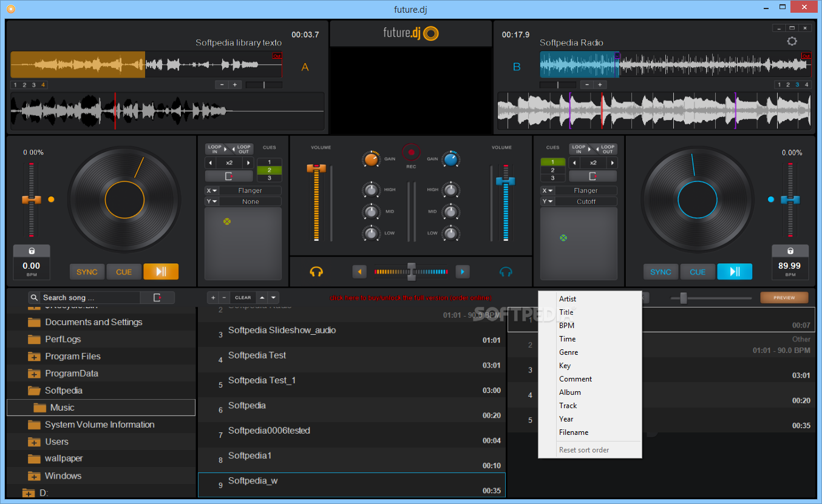Image resolution: width=822 pixels, height=504 pixels.
Task: Halve the loop length on deck B
Action: [574, 163]
